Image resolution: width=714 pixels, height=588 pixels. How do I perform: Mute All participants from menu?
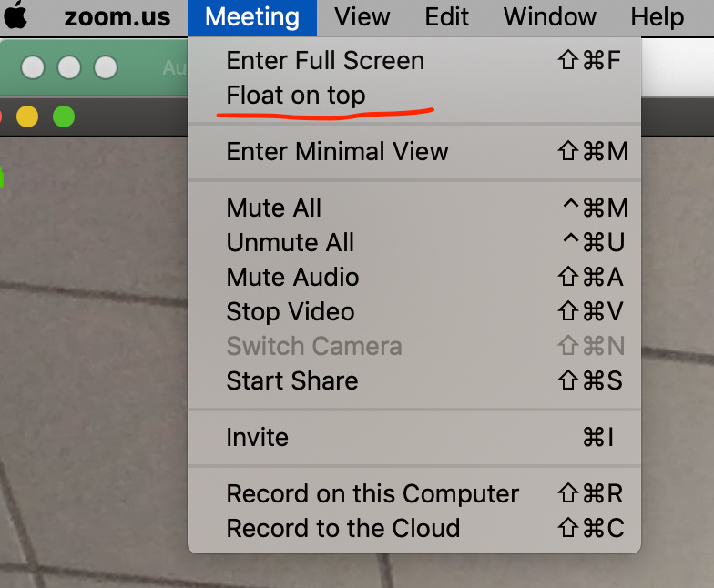click(414, 208)
